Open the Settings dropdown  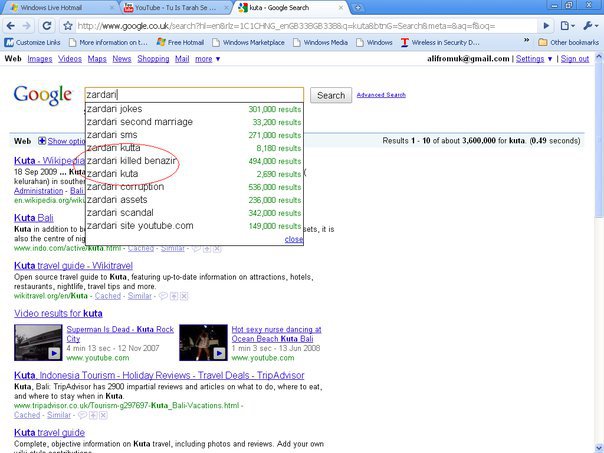534,59
